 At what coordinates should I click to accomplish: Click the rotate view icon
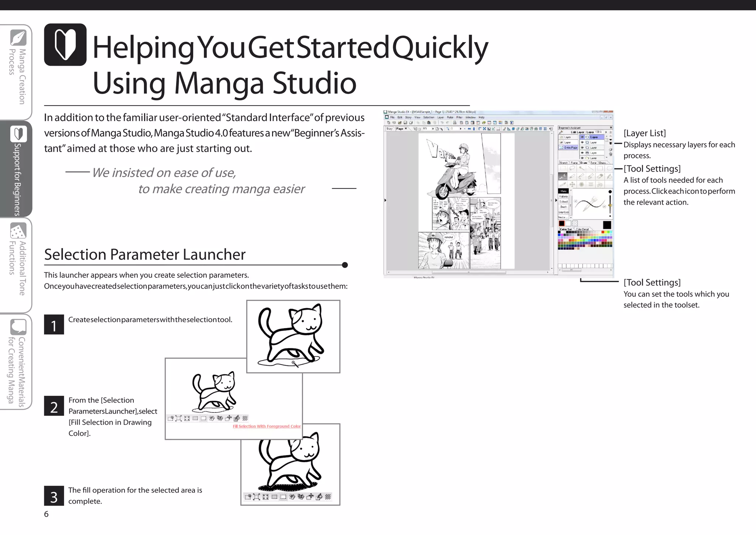[x=447, y=128]
